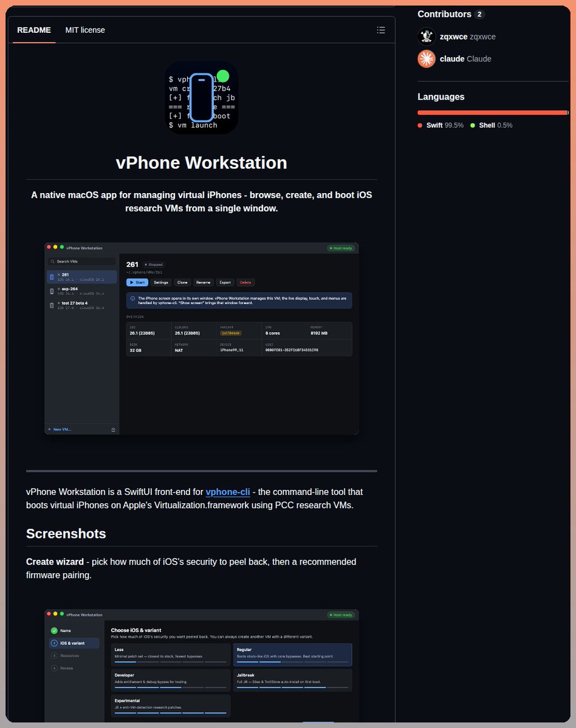The width and height of the screenshot is (576, 728).
Task: Follow the vphone-cli hyperlink
Action: (x=228, y=492)
